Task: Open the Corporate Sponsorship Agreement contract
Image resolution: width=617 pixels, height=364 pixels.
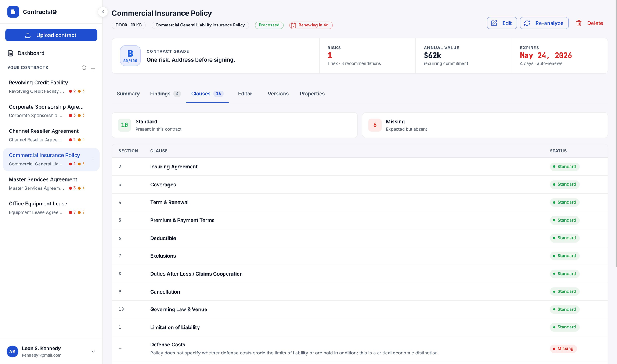Action: tap(51, 111)
